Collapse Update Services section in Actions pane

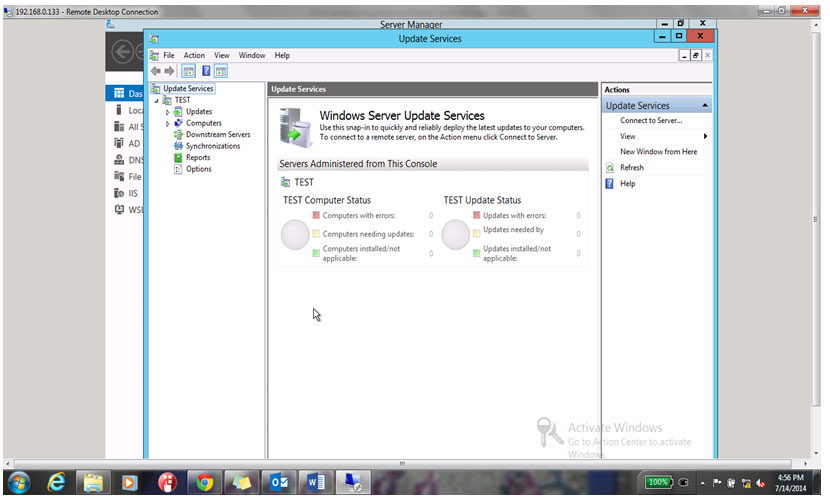[x=705, y=105]
